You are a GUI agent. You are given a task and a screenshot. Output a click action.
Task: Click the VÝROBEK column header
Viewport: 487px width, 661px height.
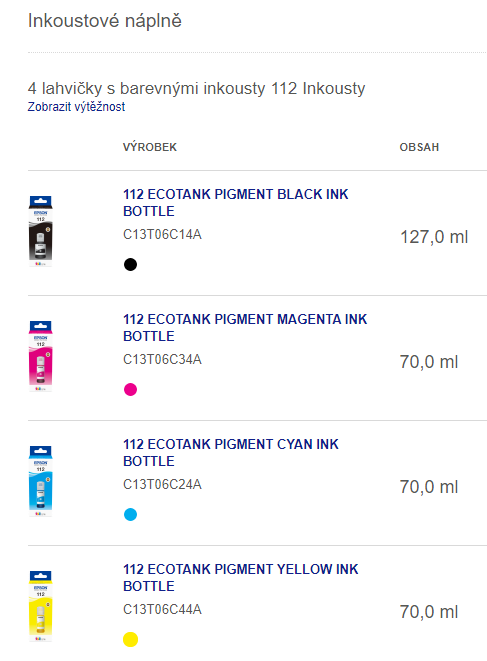[x=150, y=147]
